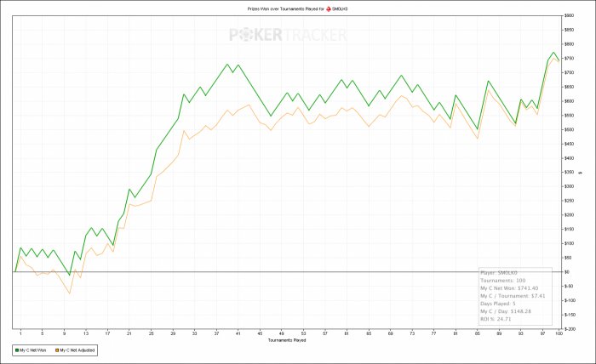The image size is (596, 364).
Task: Click the 'Days Played: 5' stat
Action: click(x=497, y=304)
